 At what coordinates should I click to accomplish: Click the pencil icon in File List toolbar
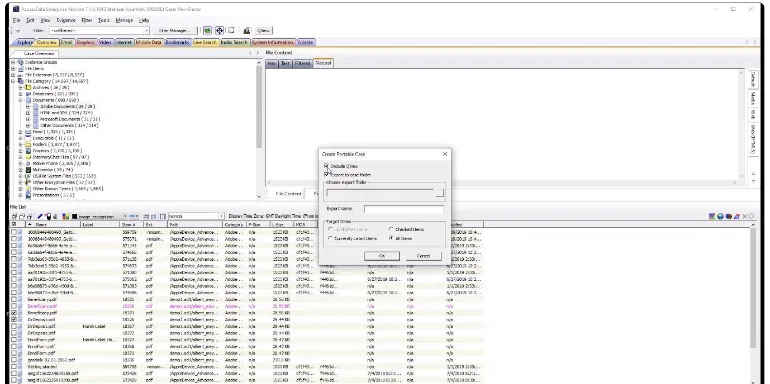pos(40,216)
